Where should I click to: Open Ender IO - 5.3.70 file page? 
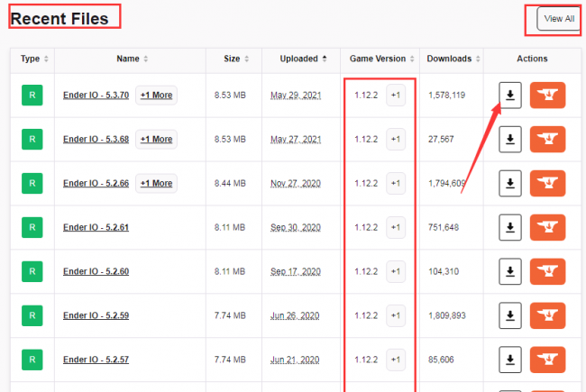[96, 96]
